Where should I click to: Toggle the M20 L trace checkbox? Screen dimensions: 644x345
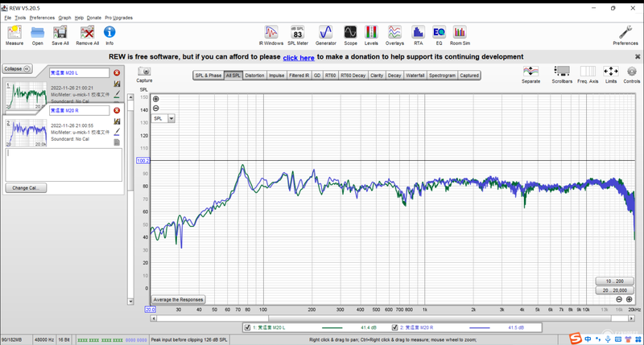tap(247, 327)
